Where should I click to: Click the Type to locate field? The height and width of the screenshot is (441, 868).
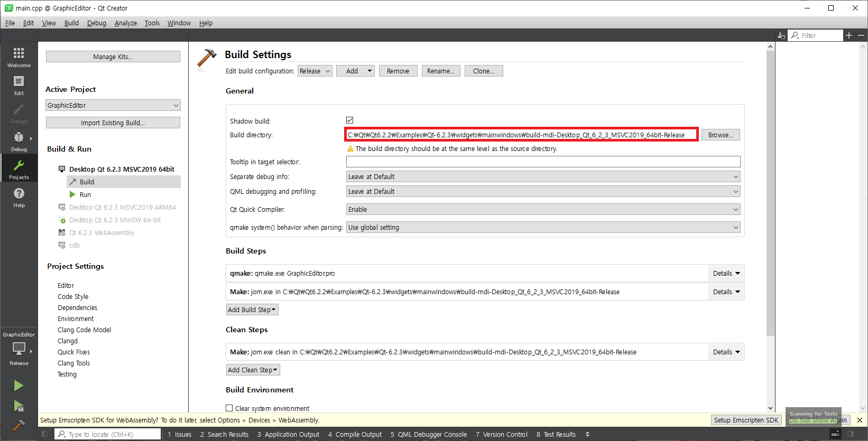pyautogui.click(x=108, y=434)
